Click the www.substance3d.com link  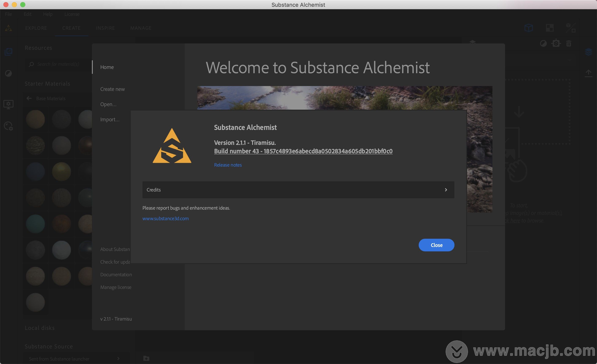click(x=165, y=218)
